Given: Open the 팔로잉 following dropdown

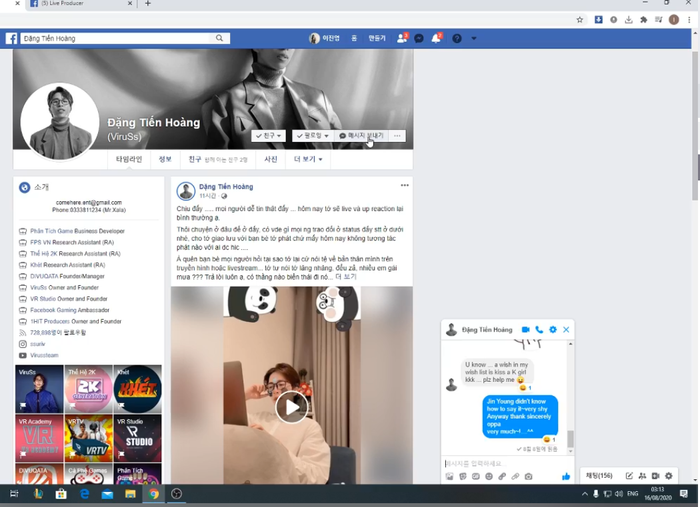Looking at the screenshot, I should click(x=313, y=135).
